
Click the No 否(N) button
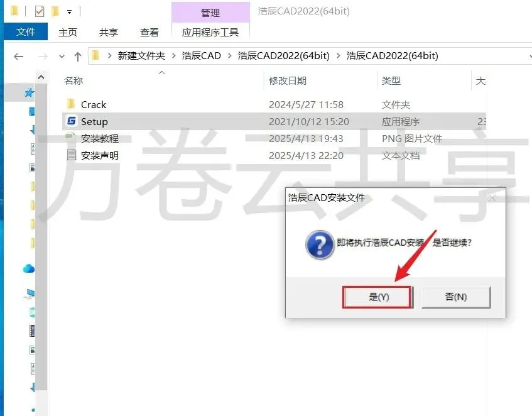(x=455, y=297)
